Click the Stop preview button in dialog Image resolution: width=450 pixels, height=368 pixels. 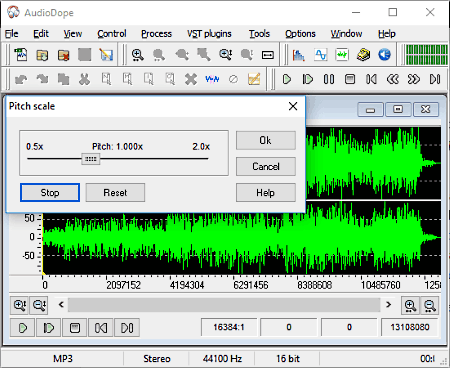[50, 192]
